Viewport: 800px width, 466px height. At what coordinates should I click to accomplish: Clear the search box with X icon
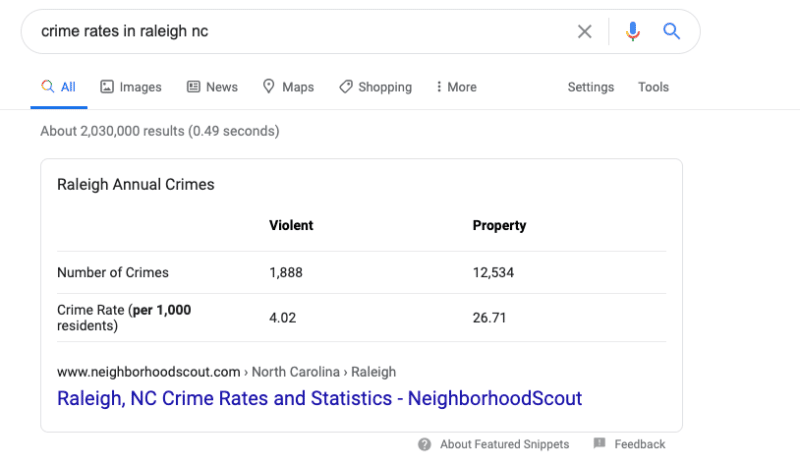585,32
